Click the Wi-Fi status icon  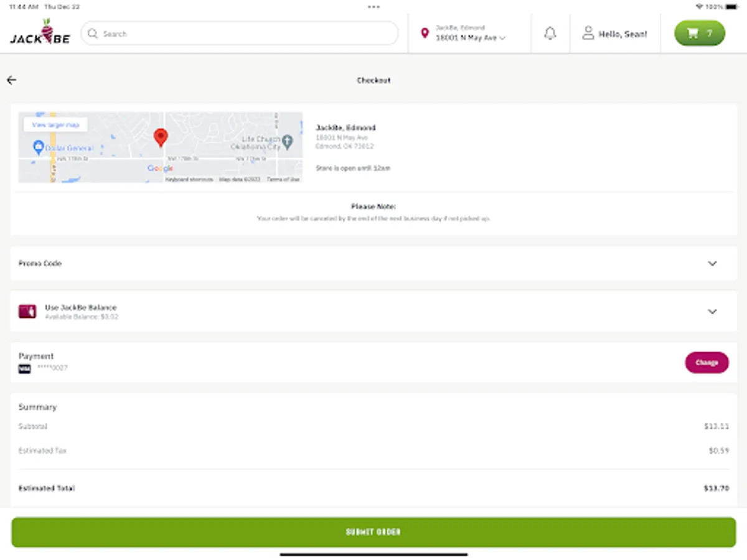(699, 6)
